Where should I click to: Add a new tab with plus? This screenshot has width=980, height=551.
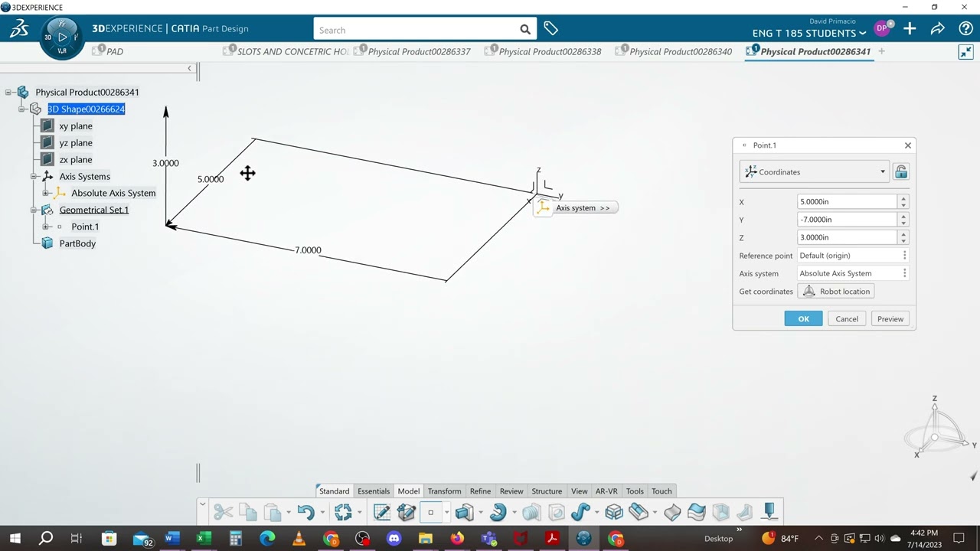[881, 51]
